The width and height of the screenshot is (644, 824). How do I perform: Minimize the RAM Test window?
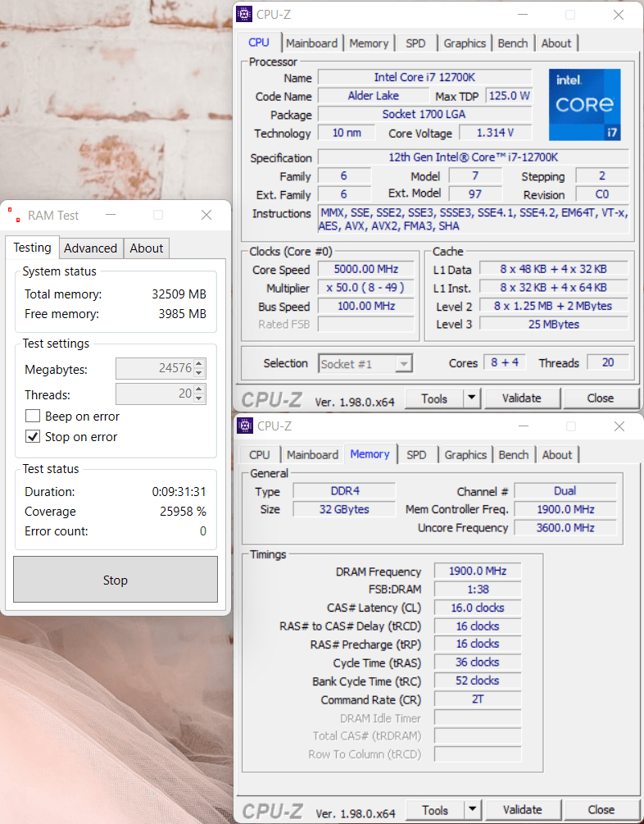[111, 215]
